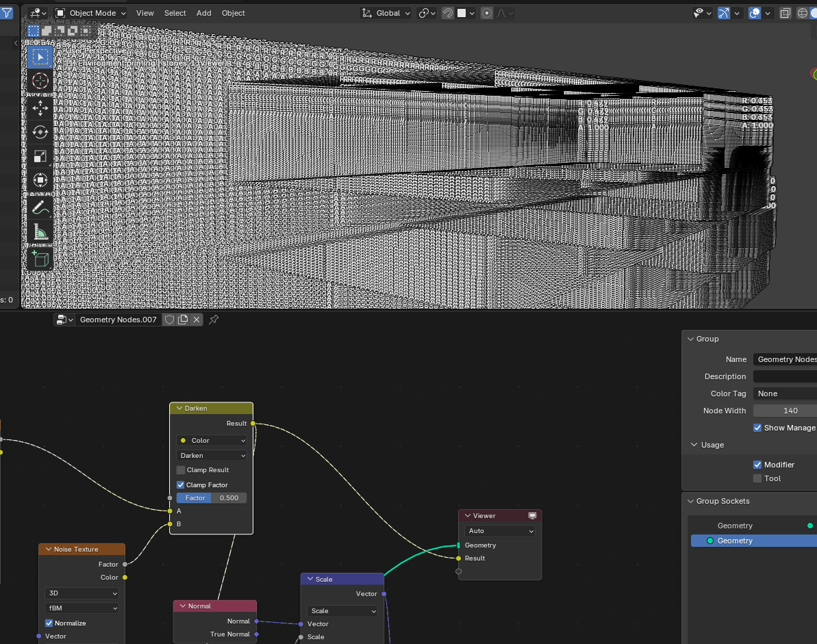The height and width of the screenshot is (644, 817).
Task: Pick the Annotate pencil tool
Action: [x=40, y=207]
